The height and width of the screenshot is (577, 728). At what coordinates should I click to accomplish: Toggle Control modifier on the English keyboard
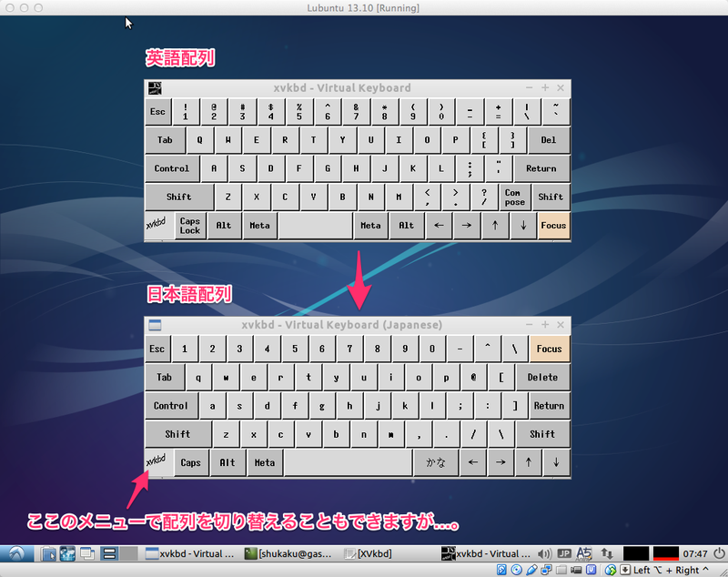coord(172,168)
